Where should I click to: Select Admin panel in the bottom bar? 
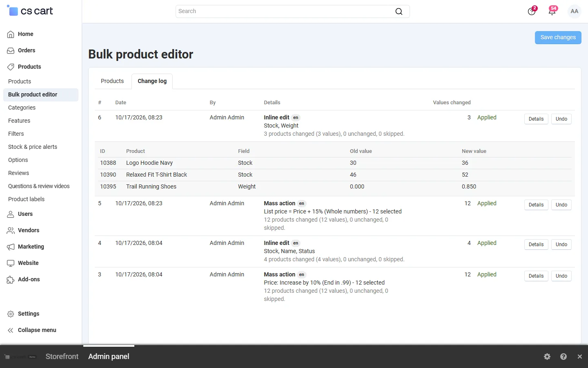click(x=109, y=357)
